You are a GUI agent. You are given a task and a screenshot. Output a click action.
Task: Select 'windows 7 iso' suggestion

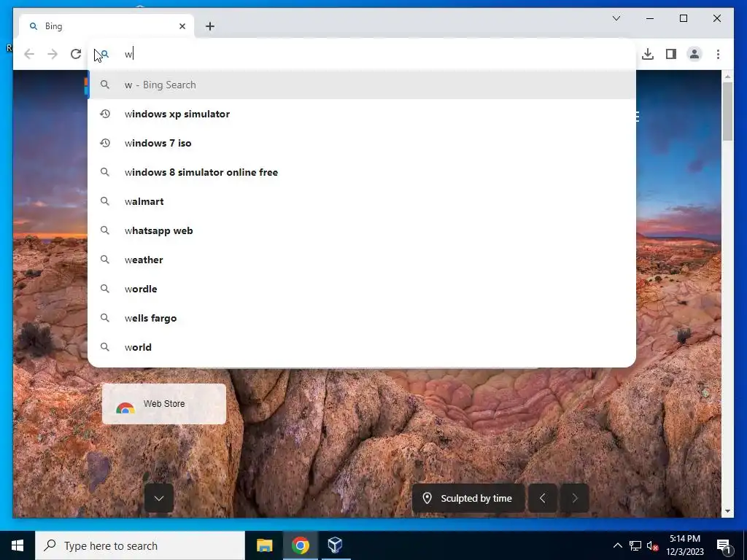(362, 143)
